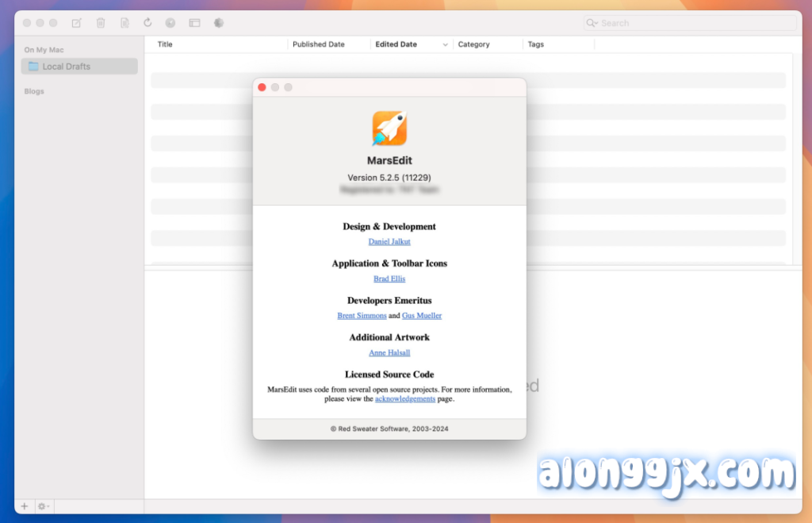Open the acknowledgements page link

click(405, 399)
